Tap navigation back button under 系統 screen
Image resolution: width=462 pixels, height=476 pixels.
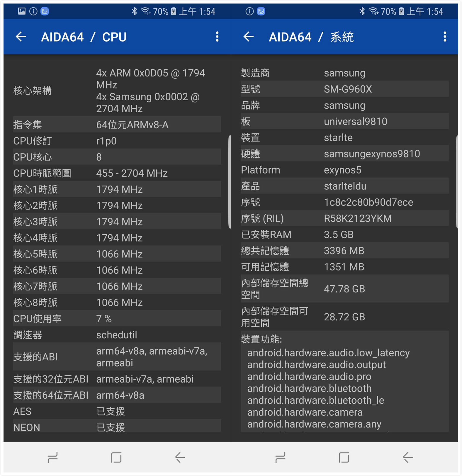(x=408, y=458)
